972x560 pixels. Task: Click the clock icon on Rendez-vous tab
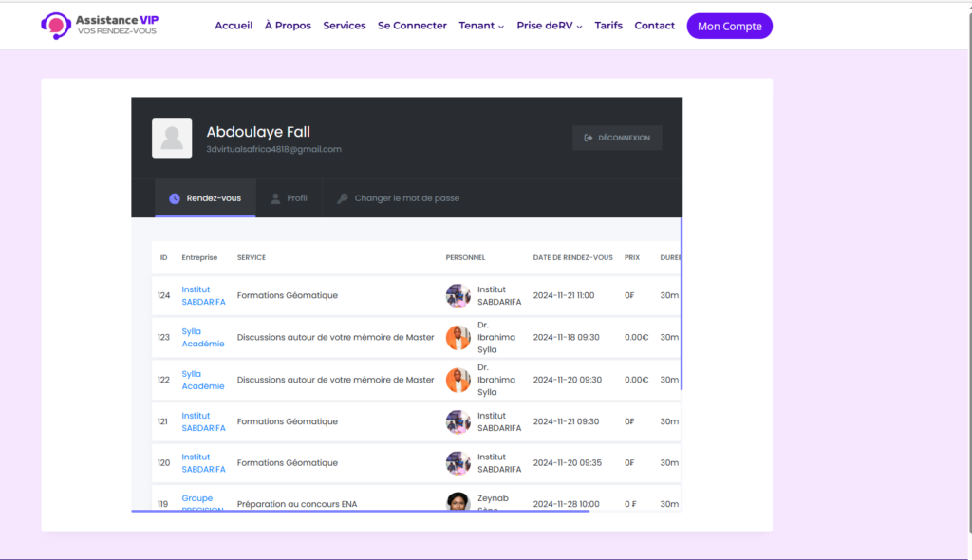(x=174, y=198)
